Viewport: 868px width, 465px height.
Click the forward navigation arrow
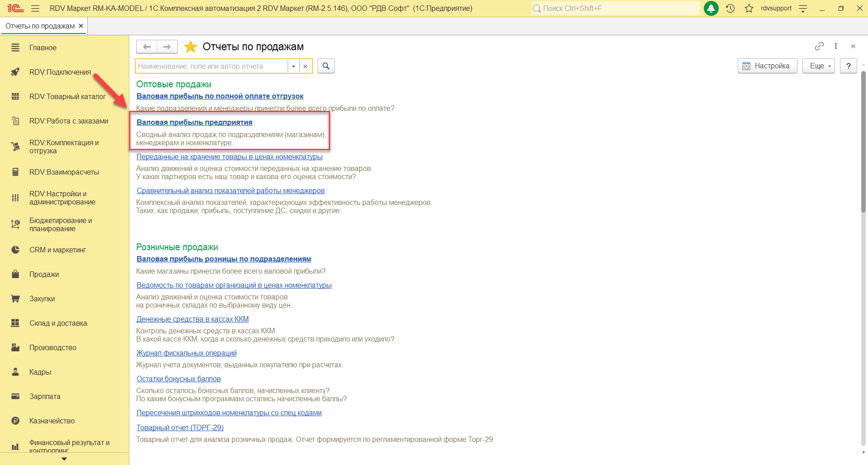(x=167, y=47)
